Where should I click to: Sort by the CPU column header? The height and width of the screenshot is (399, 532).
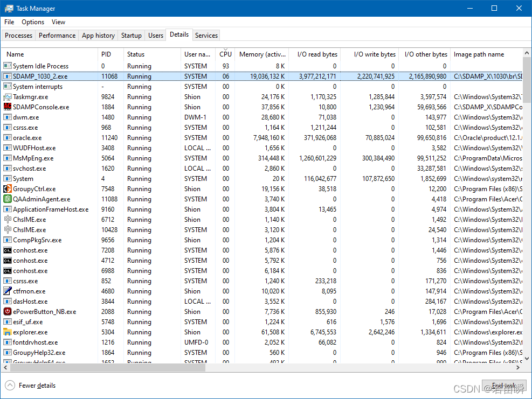[x=225, y=54]
